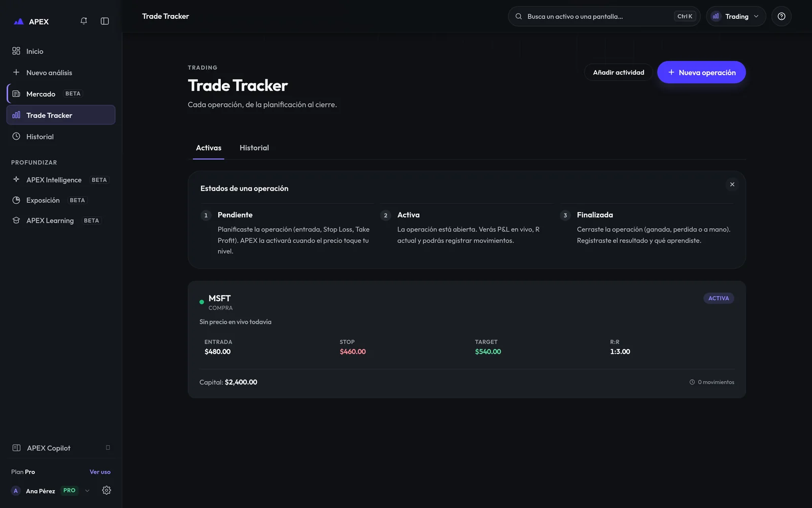Select Trade Tracker in the sidebar
The width and height of the screenshot is (812, 508).
[61, 115]
